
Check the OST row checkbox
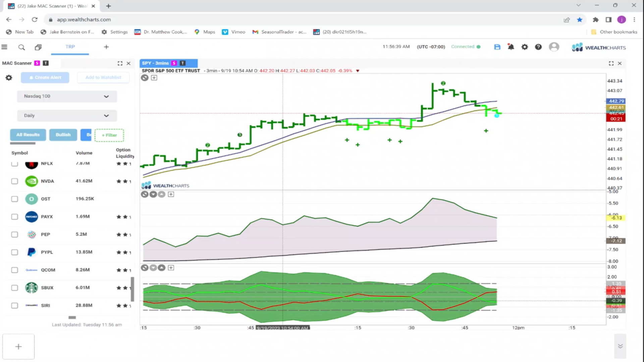pos(14,199)
